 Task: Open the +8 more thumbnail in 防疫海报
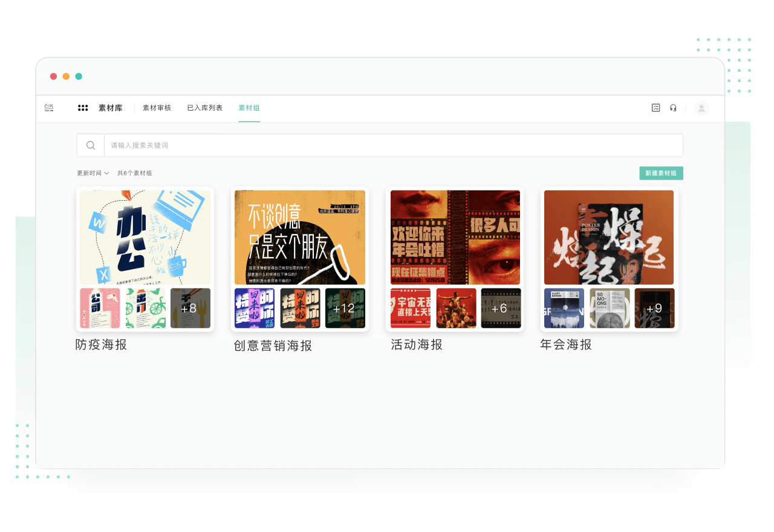pyautogui.click(x=190, y=308)
